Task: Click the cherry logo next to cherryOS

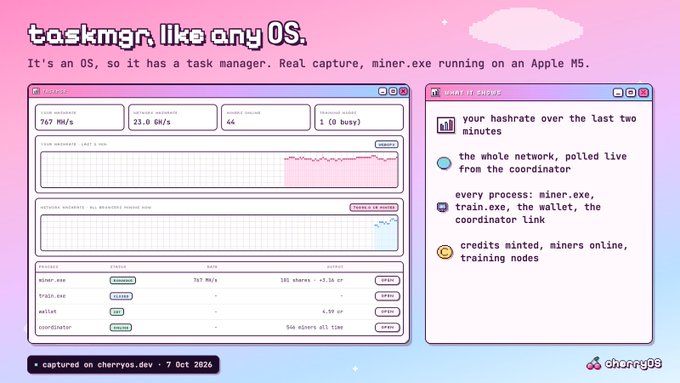Action: point(594,363)
